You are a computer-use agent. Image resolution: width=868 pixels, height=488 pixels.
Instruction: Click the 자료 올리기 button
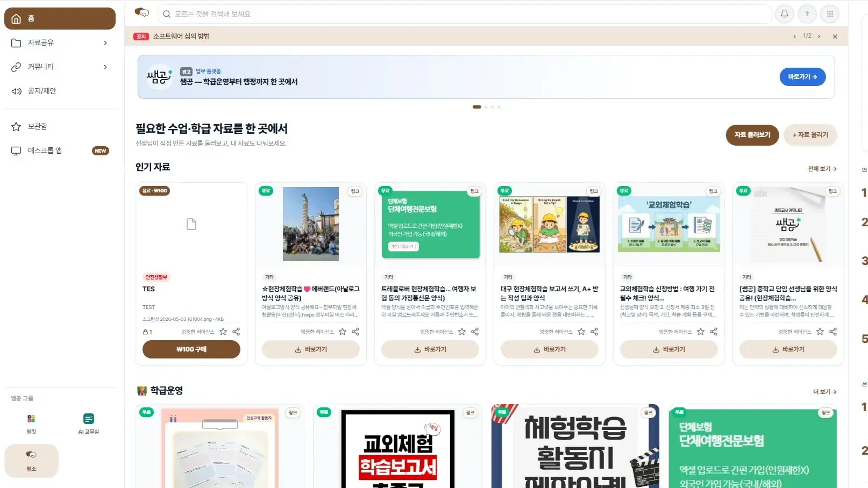(x=810, y=135)
